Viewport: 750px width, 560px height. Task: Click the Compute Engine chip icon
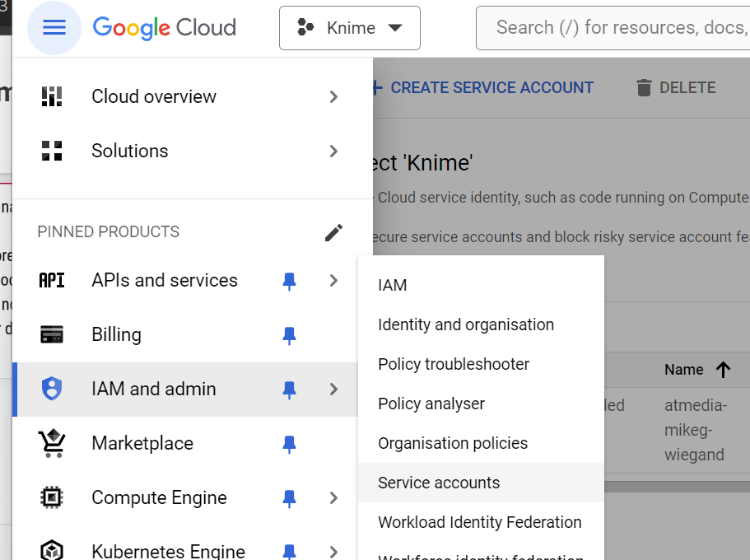52,497
